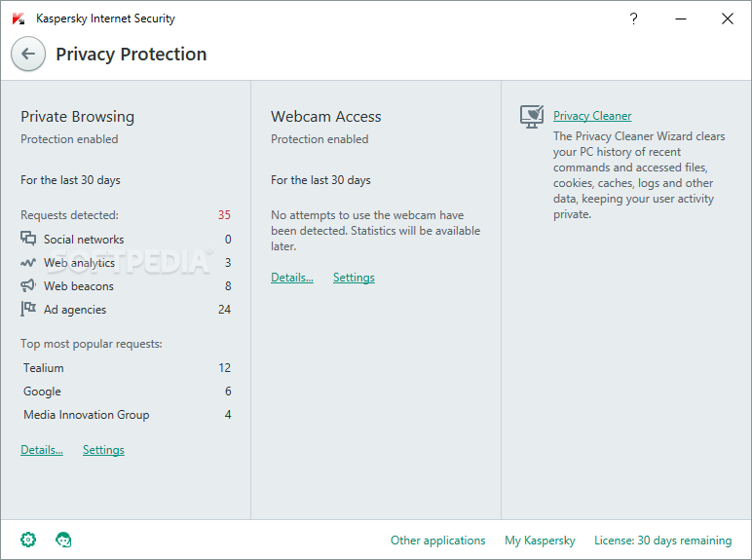Click License: 30 days remaining
The width and height of the screenshot is (752, 560).
[662, 541]
